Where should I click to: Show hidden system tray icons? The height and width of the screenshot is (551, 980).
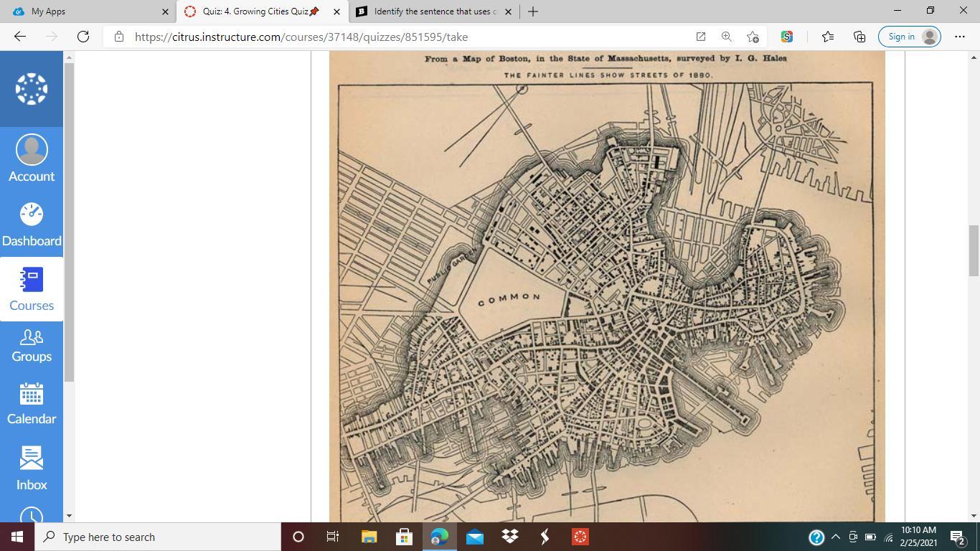(836, 537)
